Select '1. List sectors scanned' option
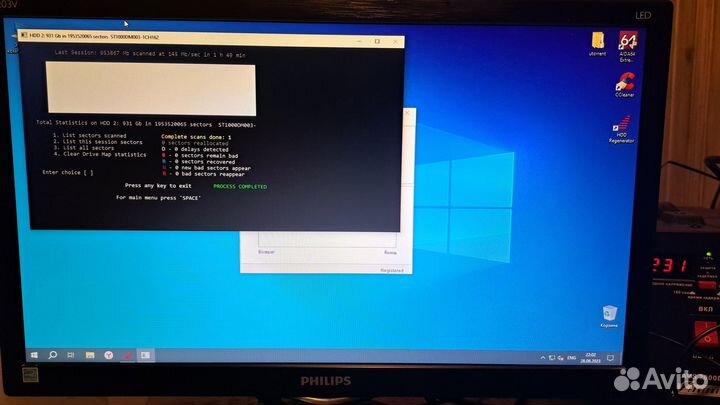Viewport: 720px width, 405px height. point(90,135)
